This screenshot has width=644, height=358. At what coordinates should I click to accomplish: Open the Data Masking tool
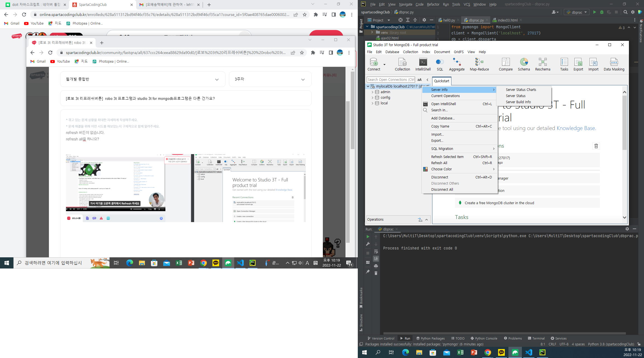(614, 64)
